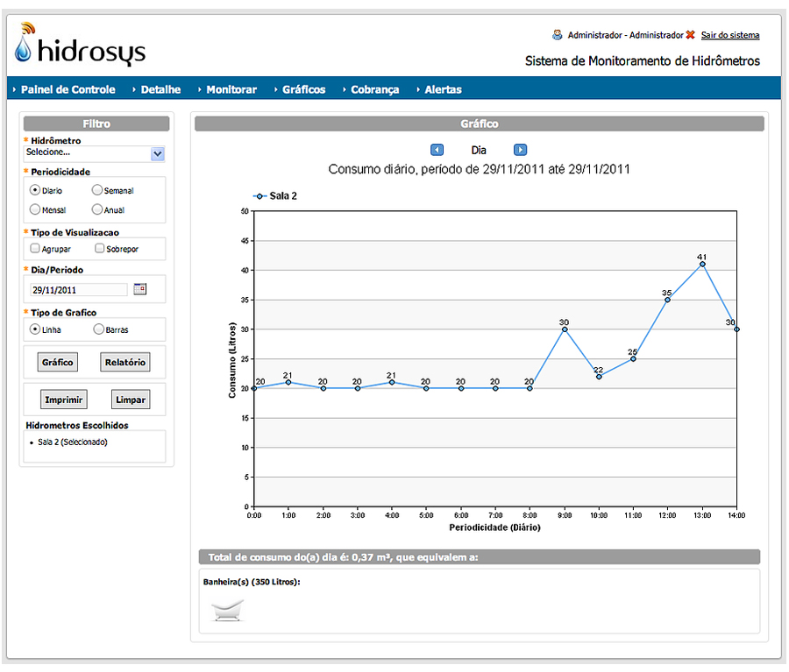
Task: Open the Alertas menu
Action: pyautogui.click(x=443, y=89)
